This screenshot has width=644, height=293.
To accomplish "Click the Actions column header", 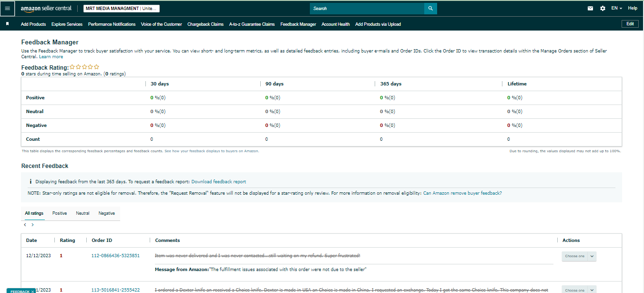I will click(x=571, y=241).
